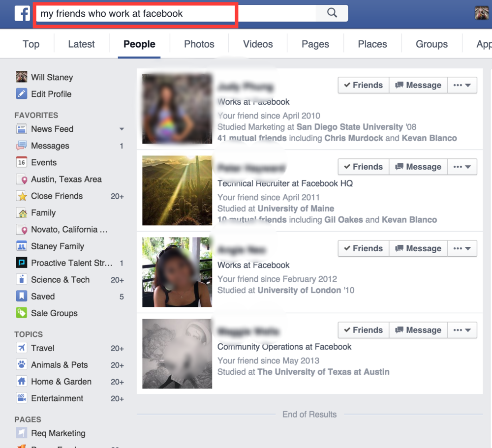Toggle Friends status for the Technical Recruiter

coord(364,167)
